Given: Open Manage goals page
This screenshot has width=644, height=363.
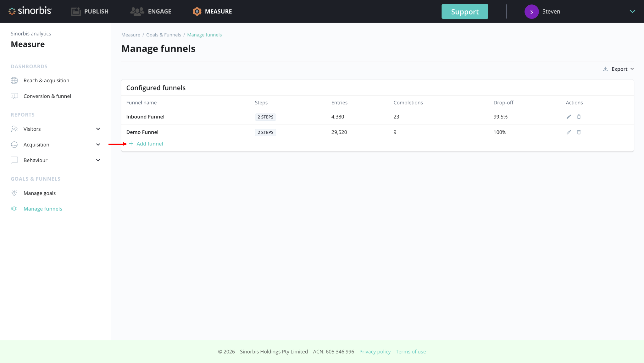Looking at the screenshot, I should click(40, 193).
